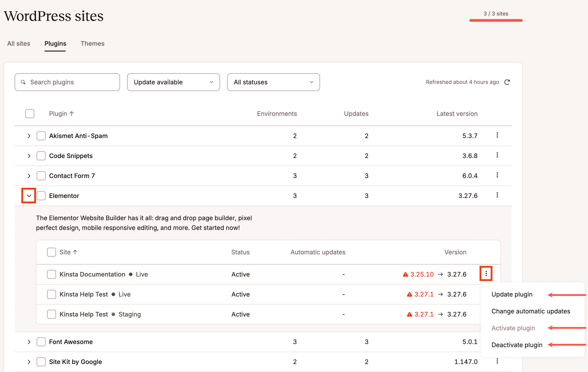Expand the Contact Form 7 row
The image size is (588, 372).
pos(29,176)
